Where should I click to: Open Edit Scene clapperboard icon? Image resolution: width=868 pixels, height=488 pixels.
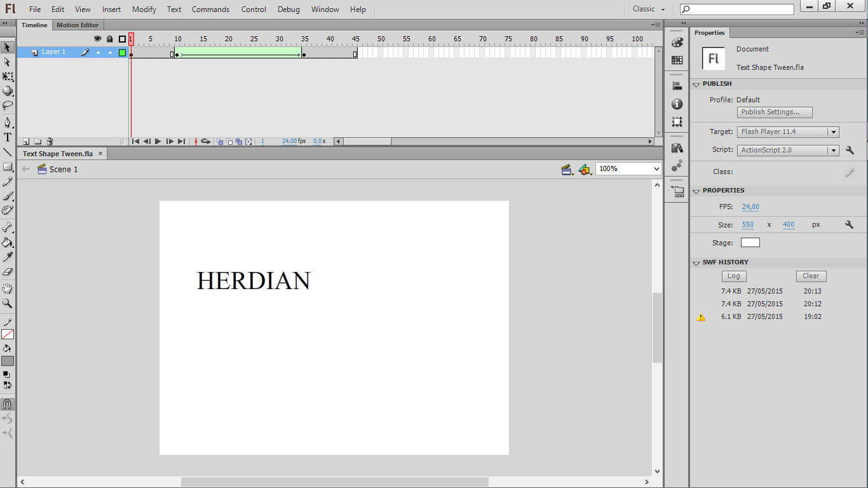coord(567,169)
